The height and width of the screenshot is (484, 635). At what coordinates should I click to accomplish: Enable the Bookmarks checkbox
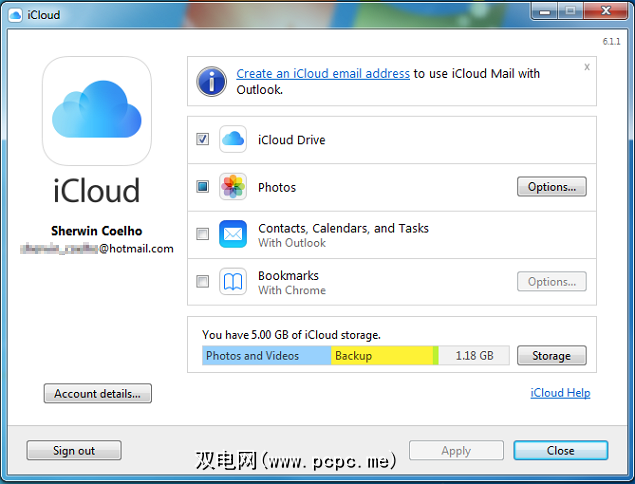pyautogui.click(x=202, y=281)
